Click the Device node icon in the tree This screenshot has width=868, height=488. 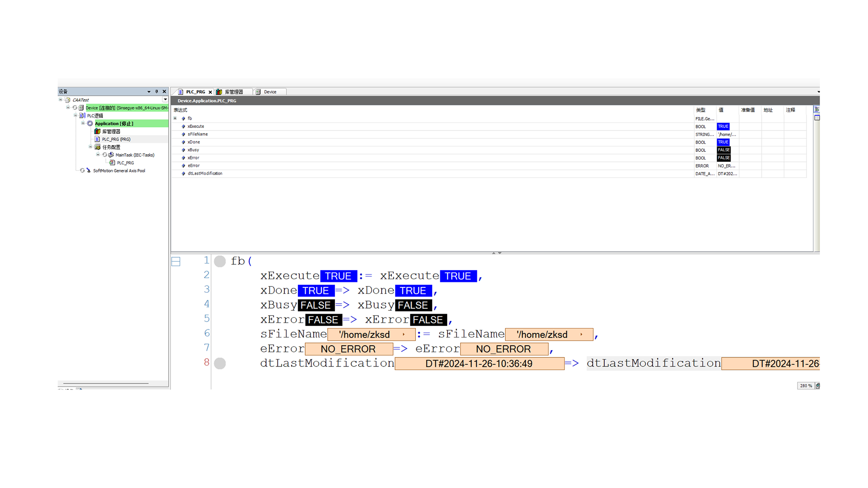pos(81,108)
